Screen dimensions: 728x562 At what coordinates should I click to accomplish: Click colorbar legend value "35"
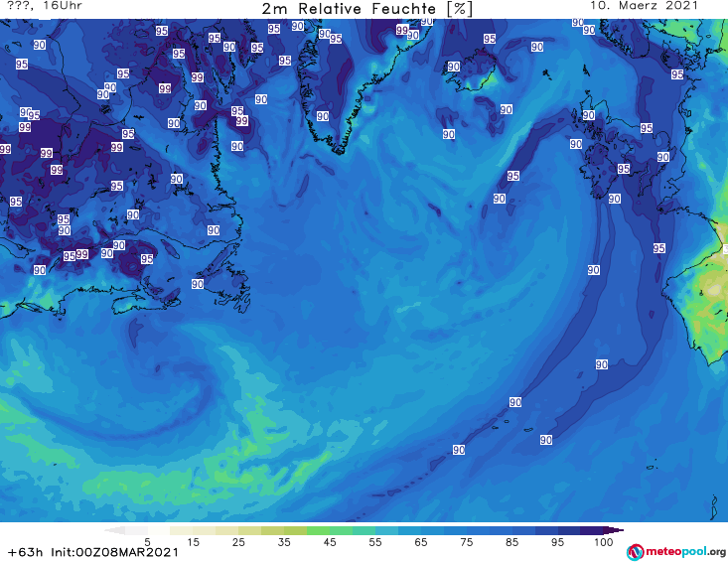click(284, 541)
